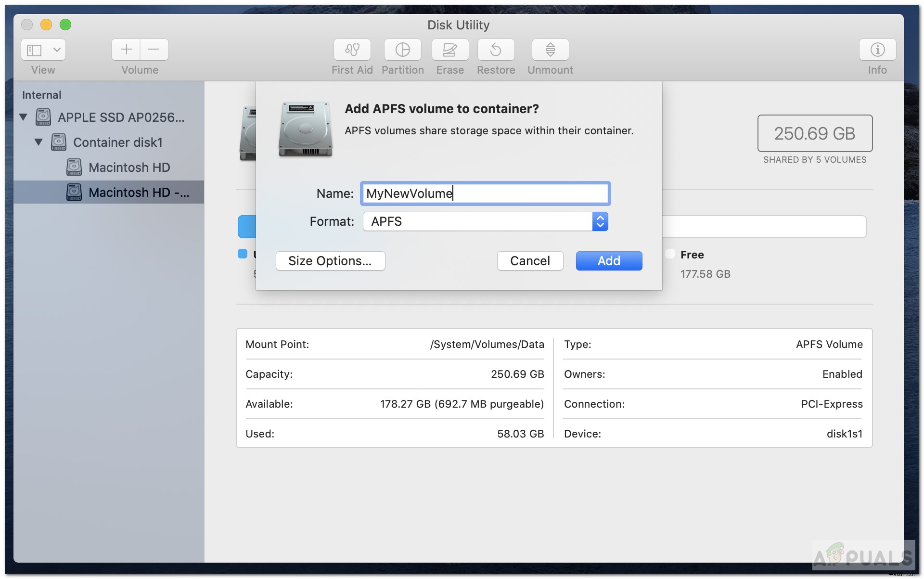Click the Cancel button in dialog
Image resolution: width=924 pixels, height=579 pixels.
point(530,260)
